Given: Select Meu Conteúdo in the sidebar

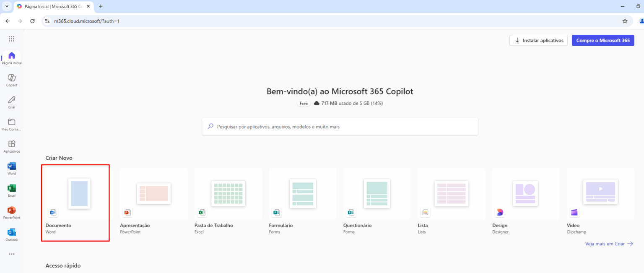Looking at the screenshot, I should click(x=11, y=124).
